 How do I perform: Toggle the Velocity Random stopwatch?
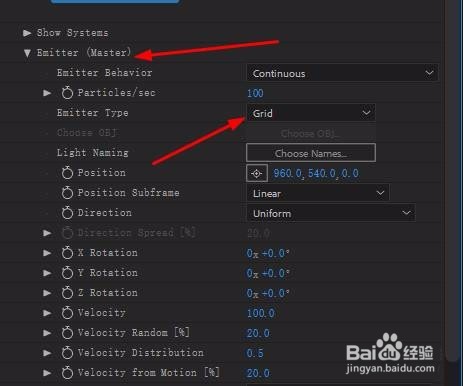67,333
